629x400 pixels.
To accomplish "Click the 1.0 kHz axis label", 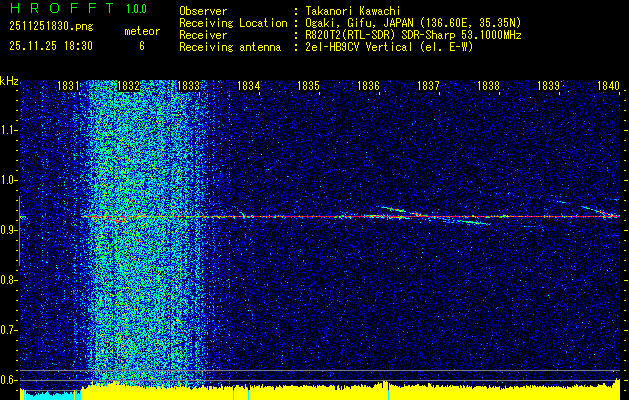I will coord(8,180).
